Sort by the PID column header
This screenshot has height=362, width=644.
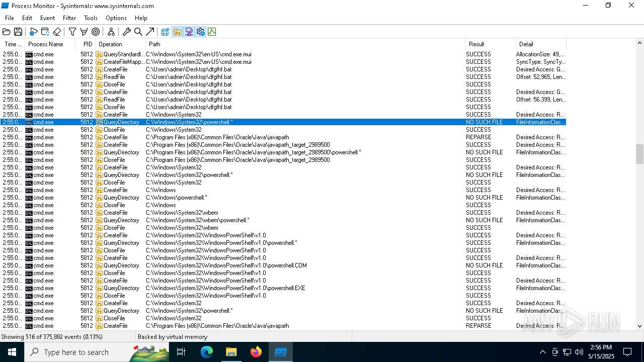[x=86, y=44]
